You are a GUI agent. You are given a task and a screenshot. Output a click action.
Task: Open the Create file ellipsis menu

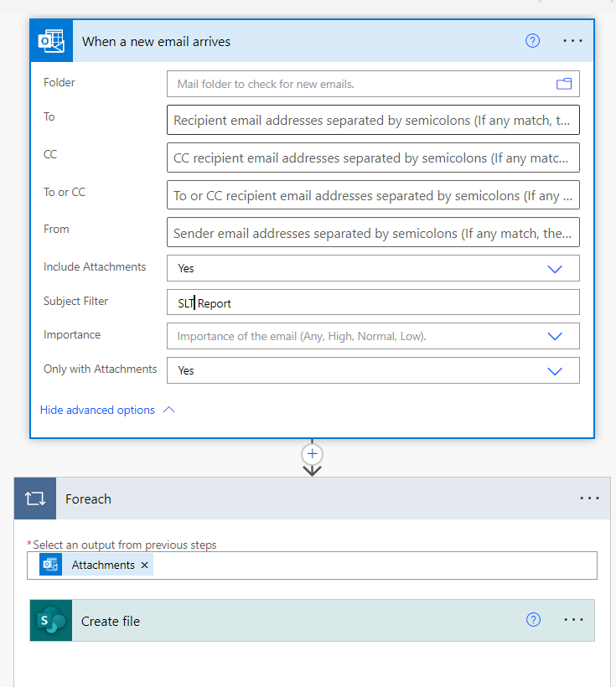(573, 619)
